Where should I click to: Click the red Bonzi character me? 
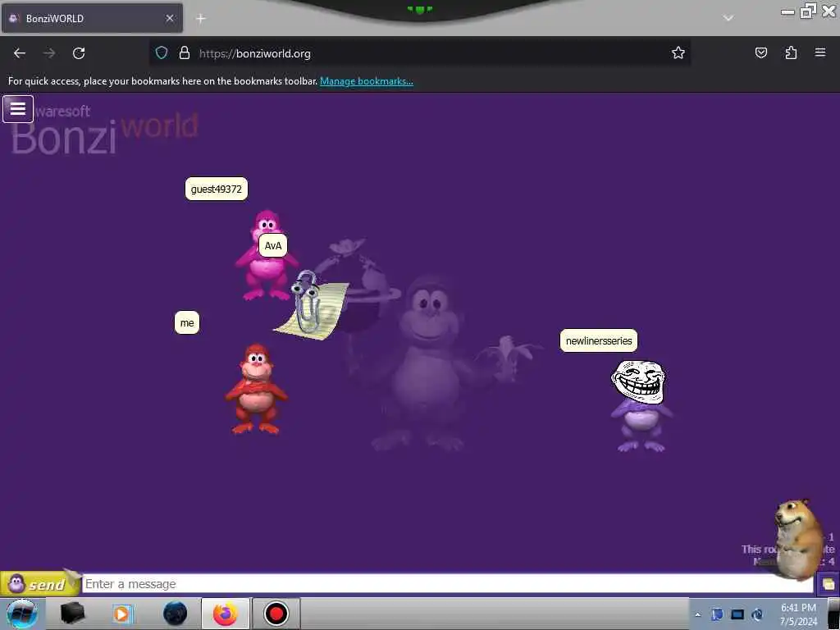256,389
